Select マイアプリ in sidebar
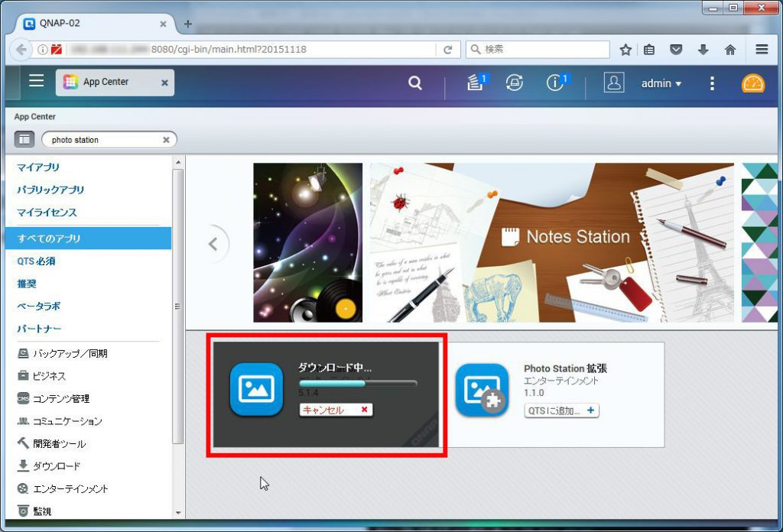Image resolution: width=783 pixels, height=532 pixels. (x=38, y=167)
